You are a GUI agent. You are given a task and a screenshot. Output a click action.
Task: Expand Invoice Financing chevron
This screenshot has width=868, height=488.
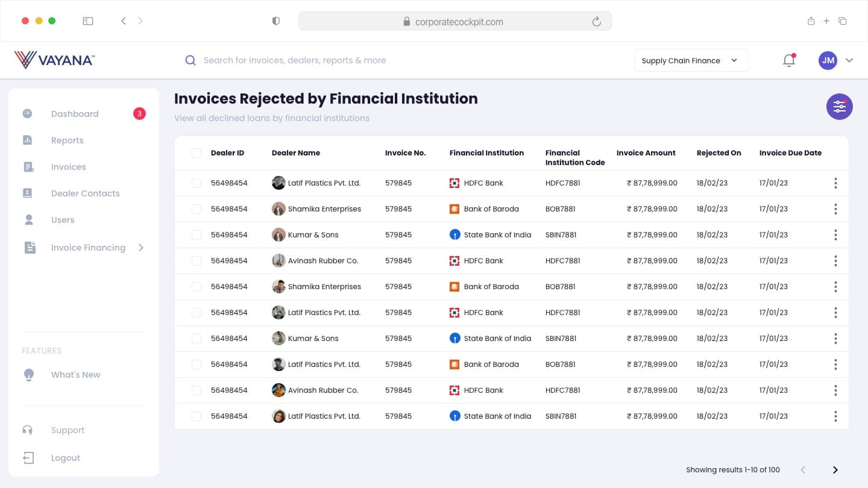(x=141, y=248)
